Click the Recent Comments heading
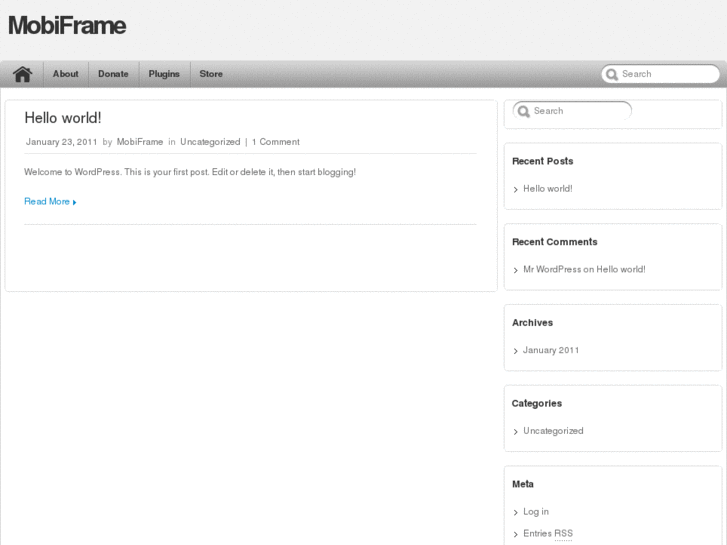The image size is (727, 545). pos(555,242)
